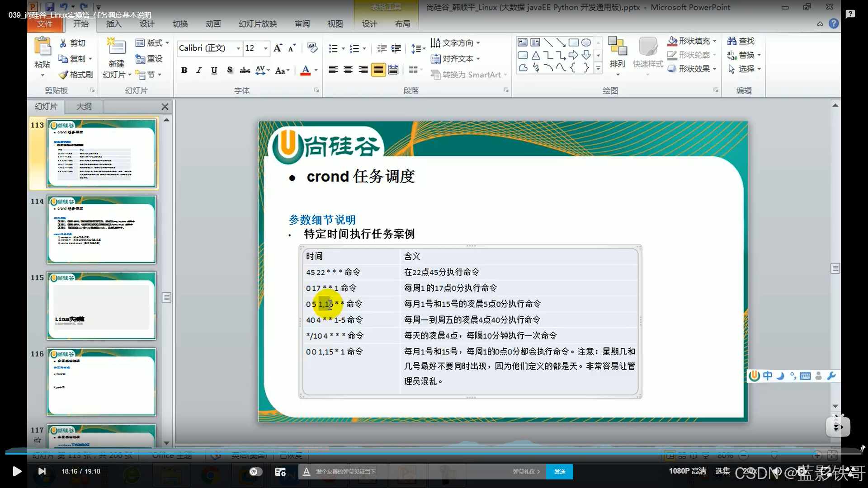Toggle text Shadow formatting
The height and width of the screenshot is (488, 868).
tap(230, 70)
